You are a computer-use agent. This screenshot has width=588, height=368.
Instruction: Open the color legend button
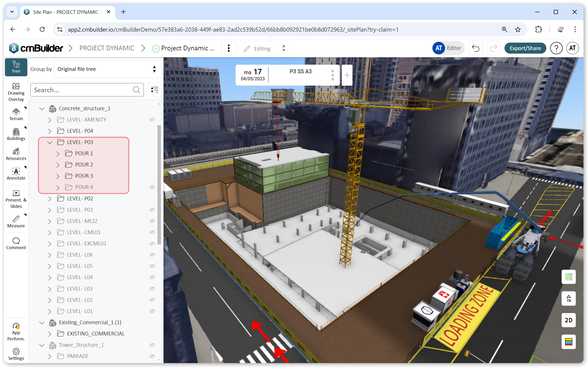[568, 342]
